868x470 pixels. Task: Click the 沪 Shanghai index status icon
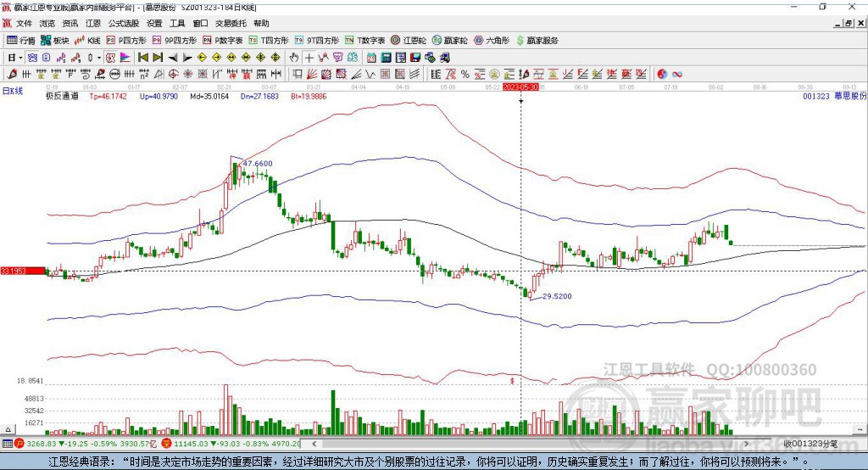click(19, 444)
